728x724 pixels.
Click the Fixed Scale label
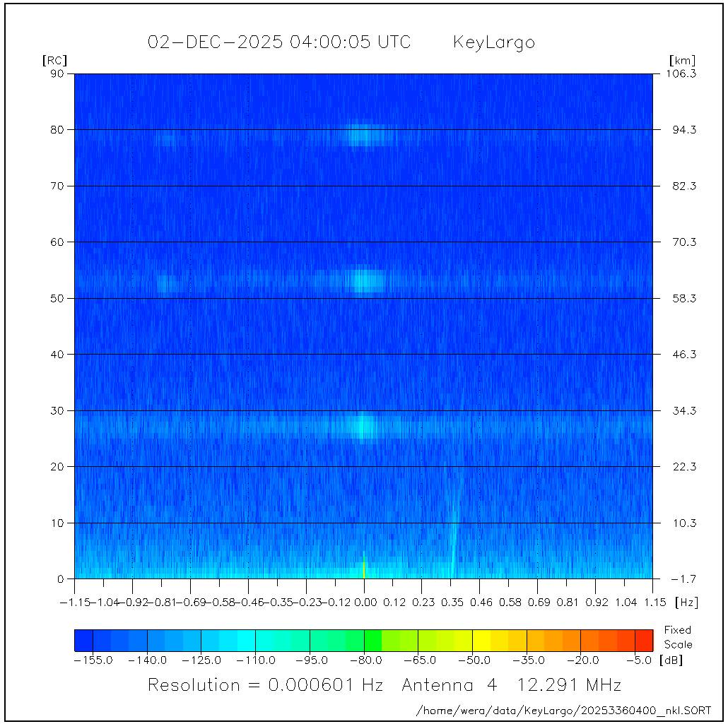pos(678,637)
